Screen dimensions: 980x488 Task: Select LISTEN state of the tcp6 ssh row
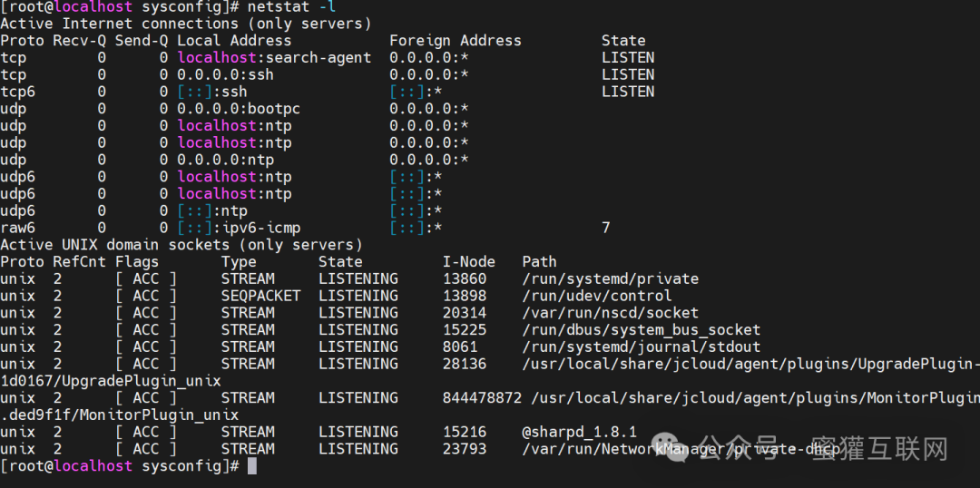[x=628, y=92]
